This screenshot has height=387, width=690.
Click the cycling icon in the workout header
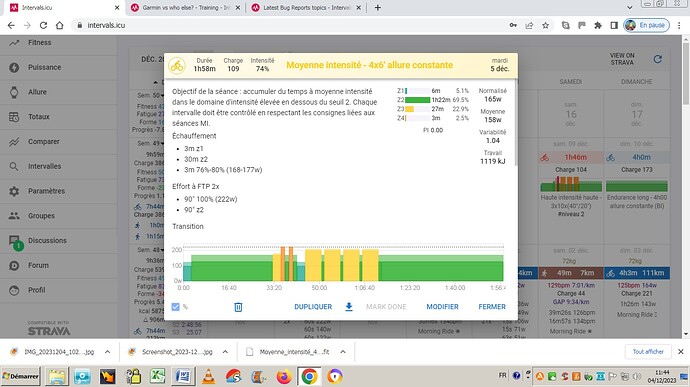pos(177,66)
